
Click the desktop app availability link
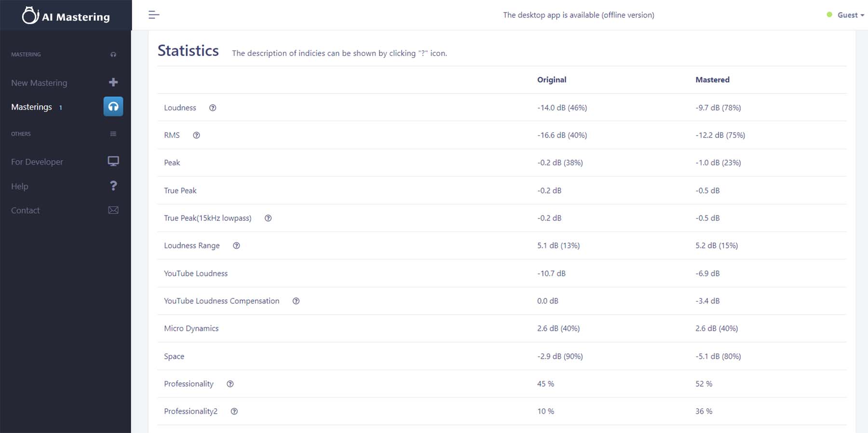(579, 15)
